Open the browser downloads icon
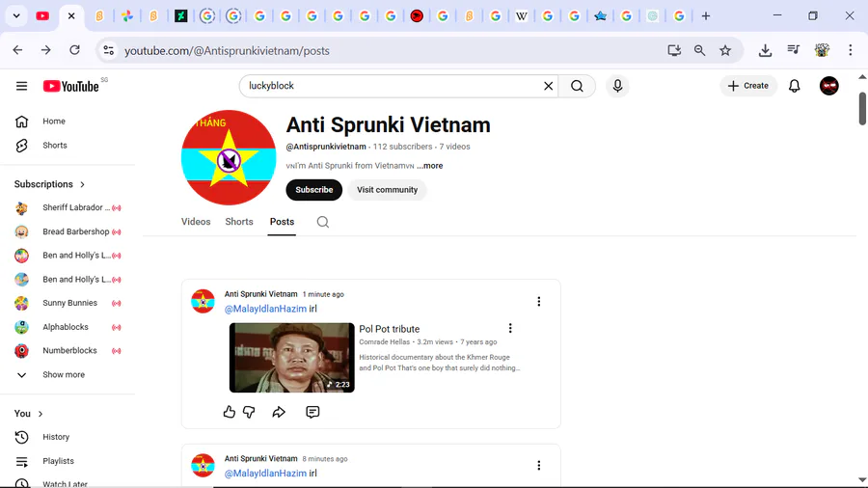The width and height of the screenshot is (868, 488). (x=765, y=51)
